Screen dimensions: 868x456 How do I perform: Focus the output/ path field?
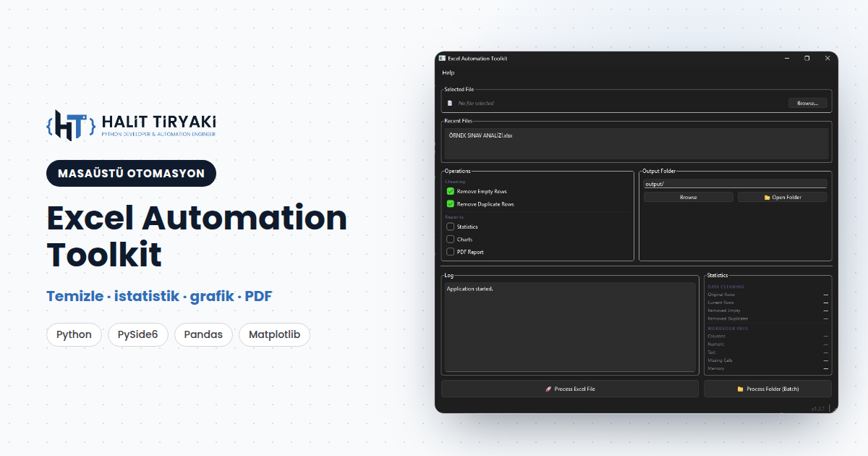point(735,184)
